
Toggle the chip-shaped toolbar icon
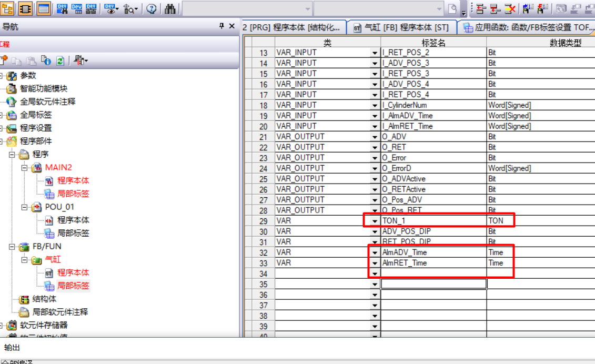pos(25,8)
